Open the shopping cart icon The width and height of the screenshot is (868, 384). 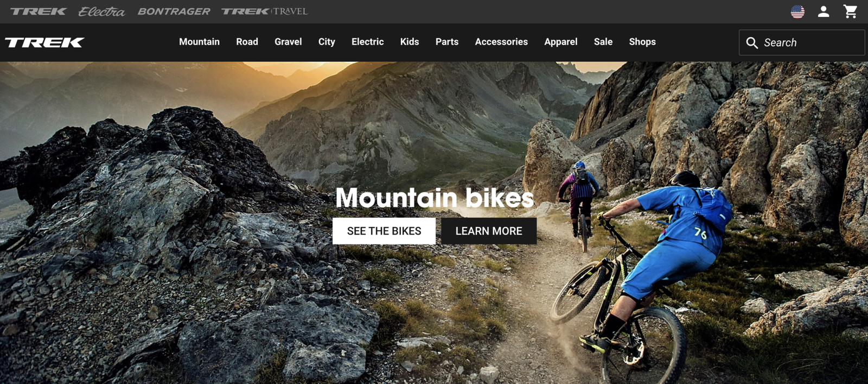tap(850, 11)
